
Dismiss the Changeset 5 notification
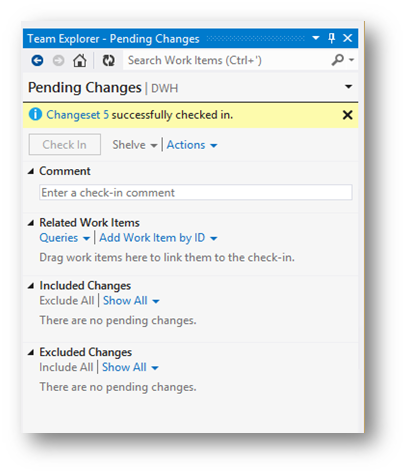[x=347, y=115]
